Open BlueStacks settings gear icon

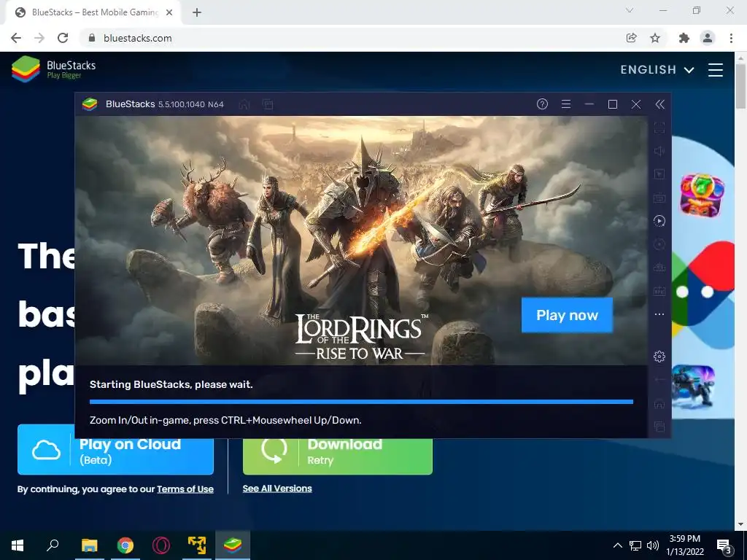coord(659,356)
